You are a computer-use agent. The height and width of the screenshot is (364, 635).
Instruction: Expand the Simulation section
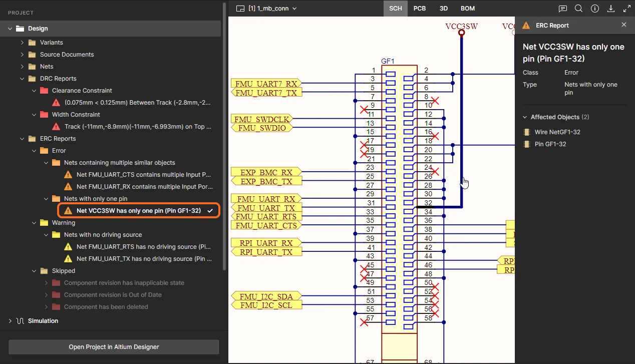tap(10, 321)
